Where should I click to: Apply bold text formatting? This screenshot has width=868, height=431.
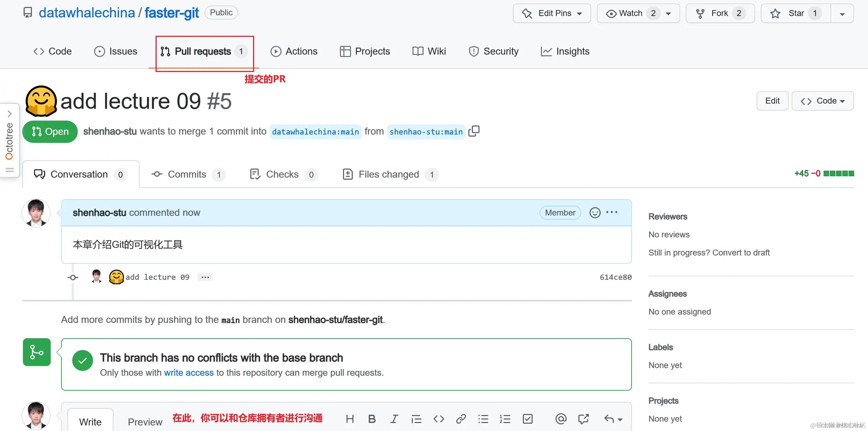coord(372,419)
